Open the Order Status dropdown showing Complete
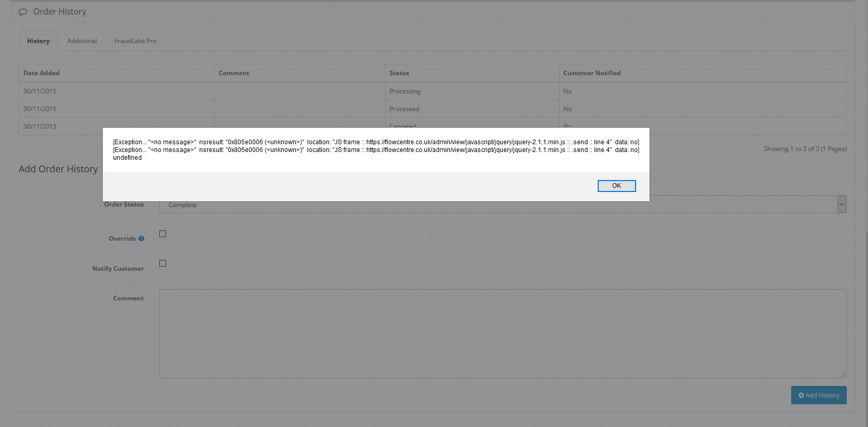This screenshot has height=427, width=868. pos(502,204)
